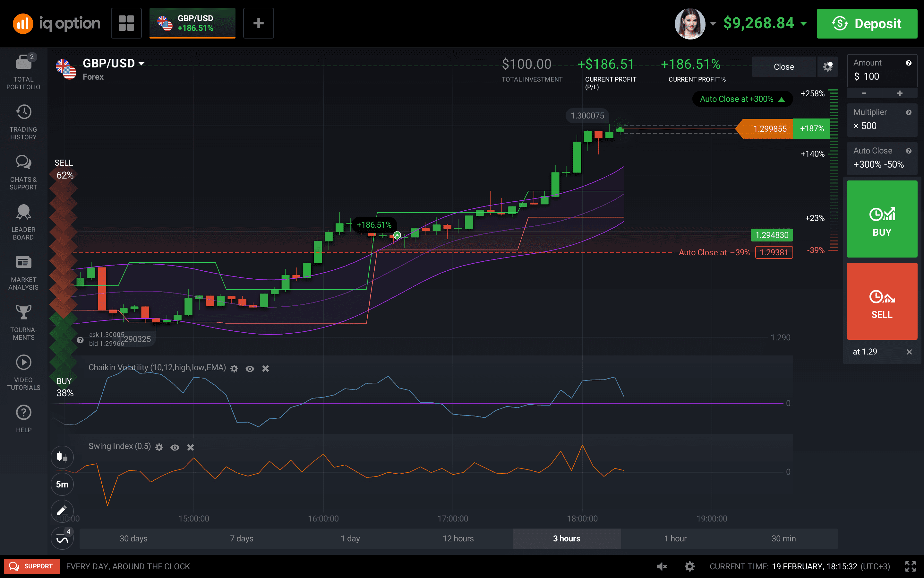Screen dimensions: 924x578
Task: Open 5m candle interval selector
Action: [62, 484]
